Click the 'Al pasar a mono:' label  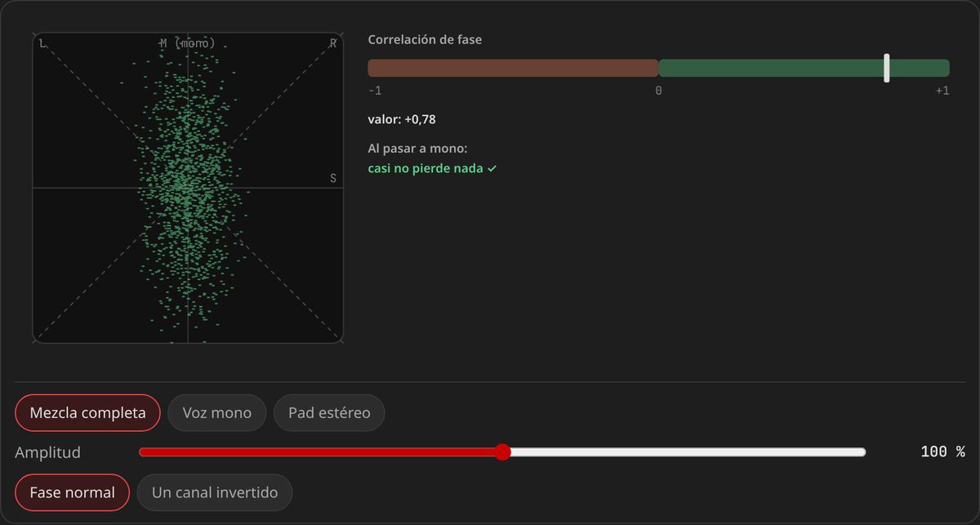click(x=417, y=149)
